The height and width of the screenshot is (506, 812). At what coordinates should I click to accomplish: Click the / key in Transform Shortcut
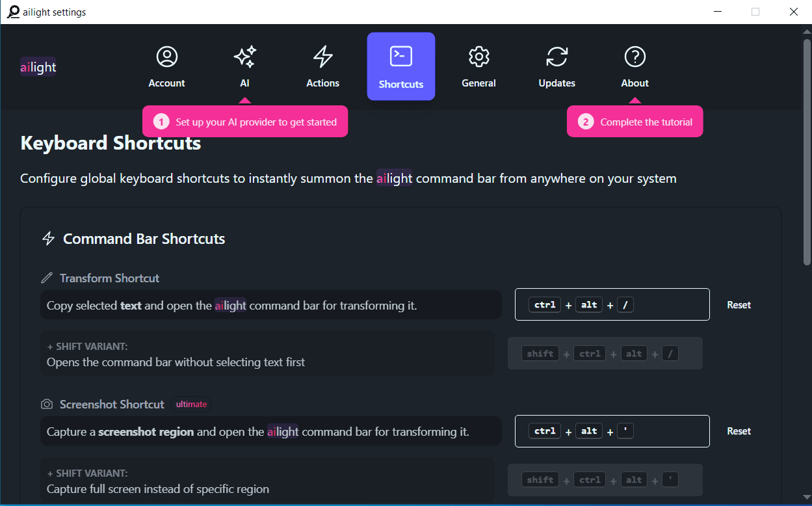625,304
